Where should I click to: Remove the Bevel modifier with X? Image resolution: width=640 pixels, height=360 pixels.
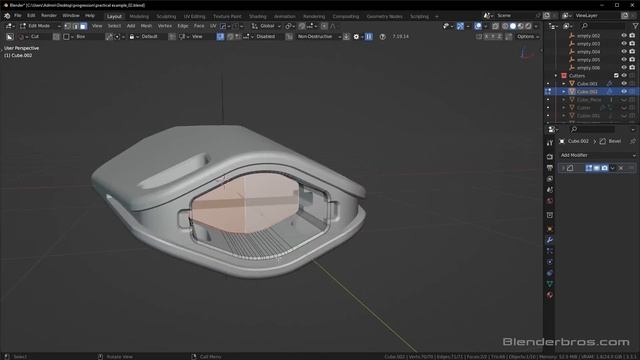tap(621, 168)
